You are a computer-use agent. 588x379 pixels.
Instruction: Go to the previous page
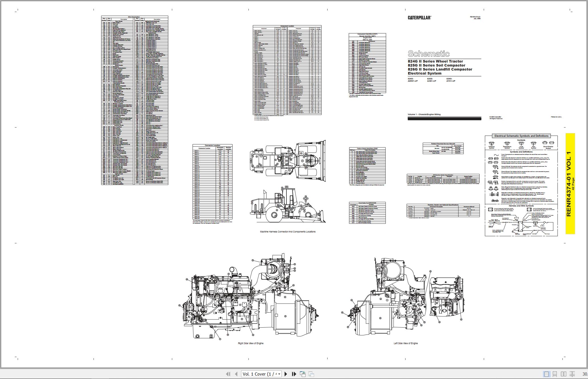pos(236,374)
